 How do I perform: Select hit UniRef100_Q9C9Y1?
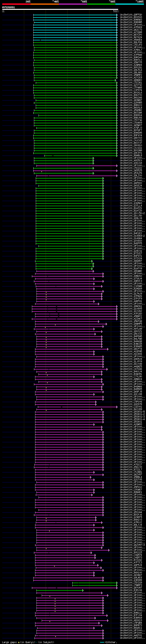coord(131,153)
